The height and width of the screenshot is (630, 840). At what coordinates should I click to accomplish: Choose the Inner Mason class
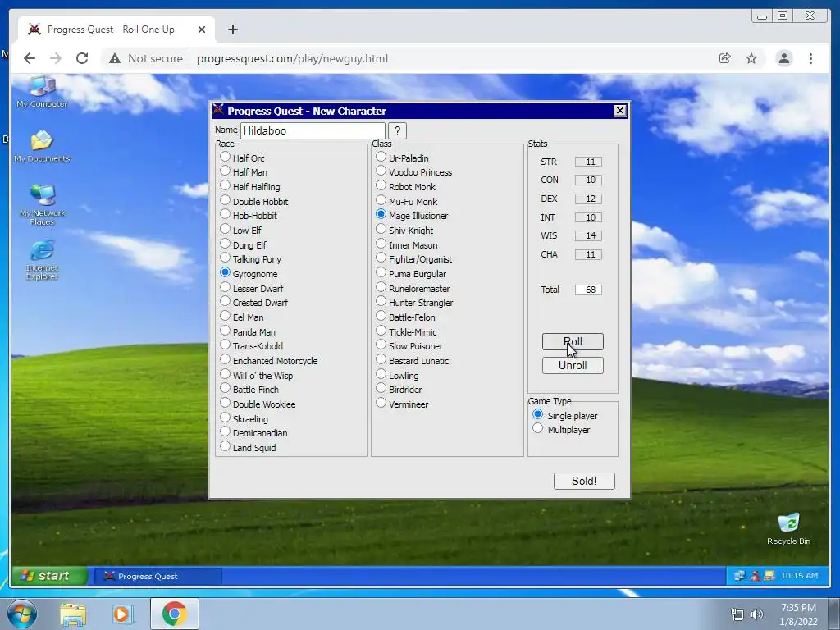[x=381, y=244]
